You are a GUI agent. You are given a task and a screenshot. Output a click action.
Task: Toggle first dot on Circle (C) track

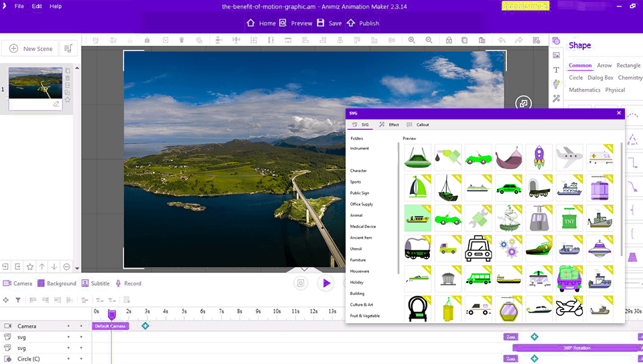tap(68, 359)
